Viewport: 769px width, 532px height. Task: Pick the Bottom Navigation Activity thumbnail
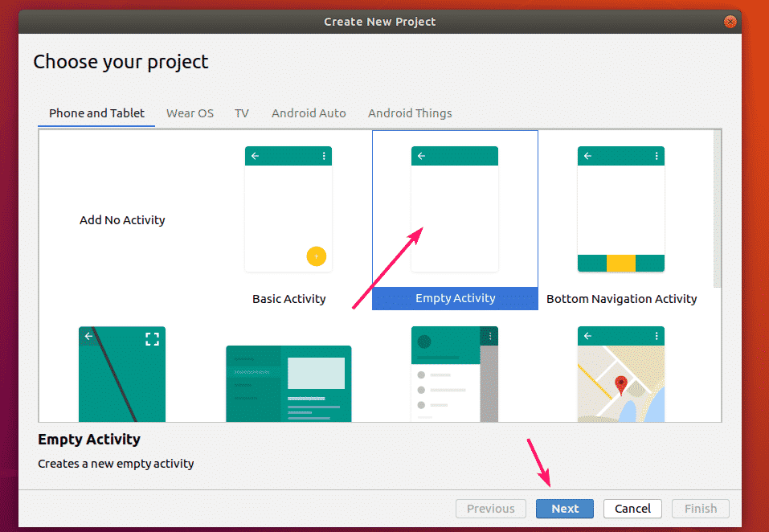coord(621,209)
